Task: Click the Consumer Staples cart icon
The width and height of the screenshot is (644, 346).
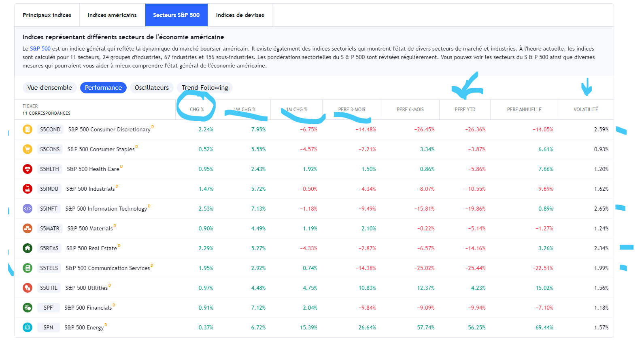Action: (x=28, y=149)
